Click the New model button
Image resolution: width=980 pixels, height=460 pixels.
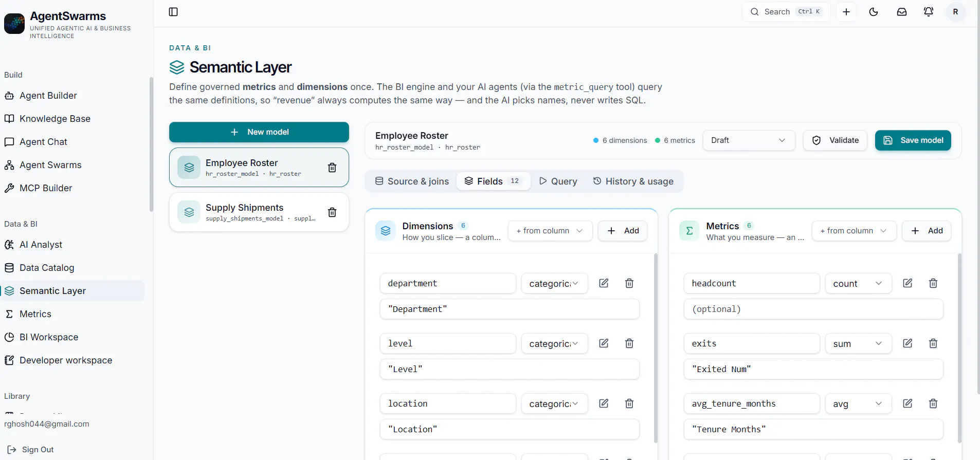pyautogui.click(x=259, y=132)
